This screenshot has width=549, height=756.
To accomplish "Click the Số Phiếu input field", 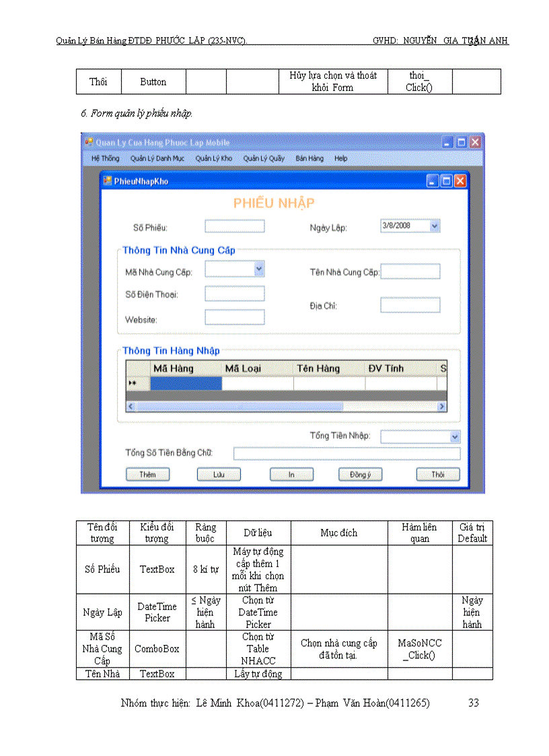I will click(x=234, y=226).
